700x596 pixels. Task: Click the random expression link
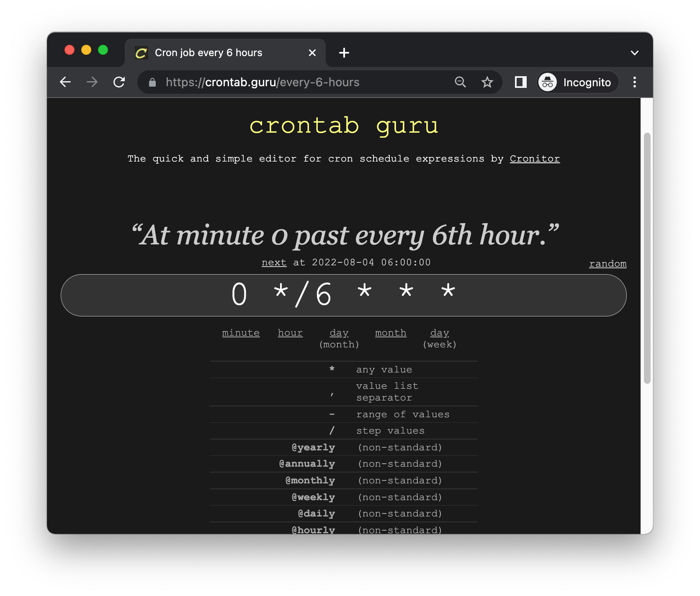607,264
